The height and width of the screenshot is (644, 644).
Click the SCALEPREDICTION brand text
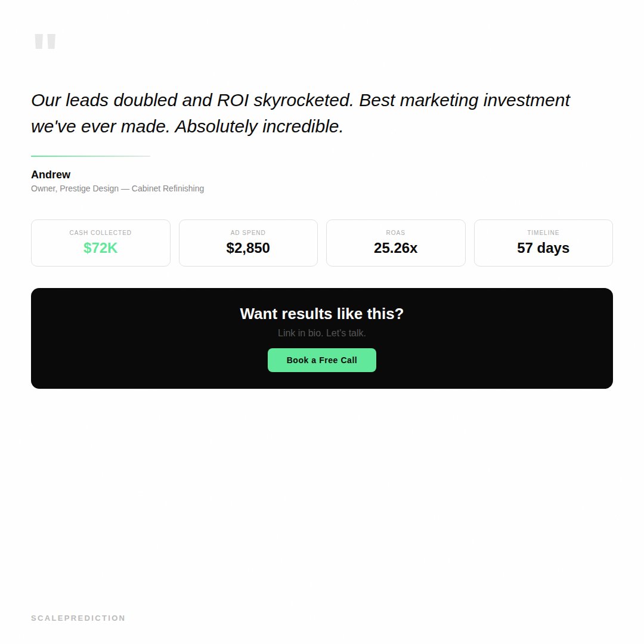click(x=78, y=618)
